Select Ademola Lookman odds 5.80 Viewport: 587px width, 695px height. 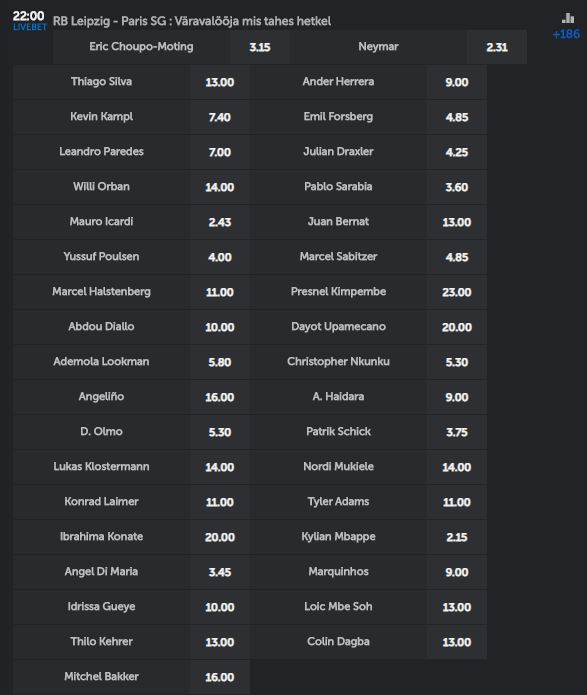point(220,362)
